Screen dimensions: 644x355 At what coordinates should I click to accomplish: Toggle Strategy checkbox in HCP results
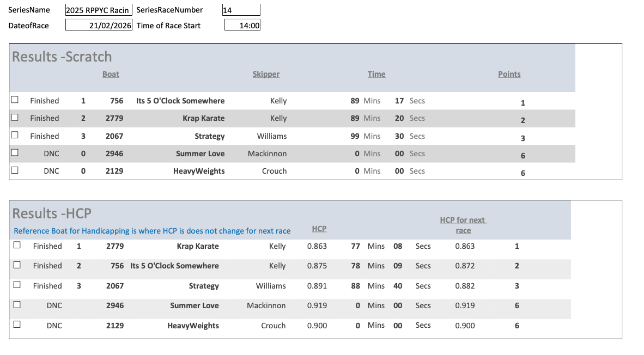point(17,285)
